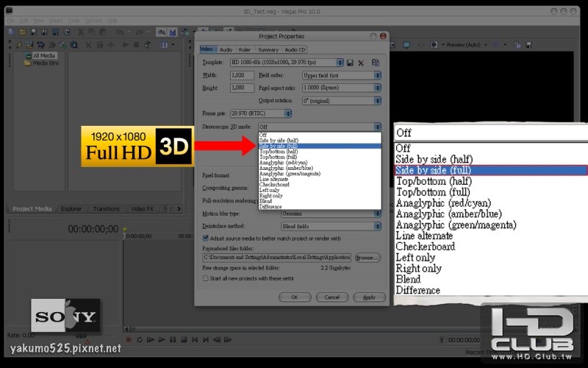The width and height of the screenshot is (588, 368).
Task: Click Go to Start in transport bar
Action: 195,340
